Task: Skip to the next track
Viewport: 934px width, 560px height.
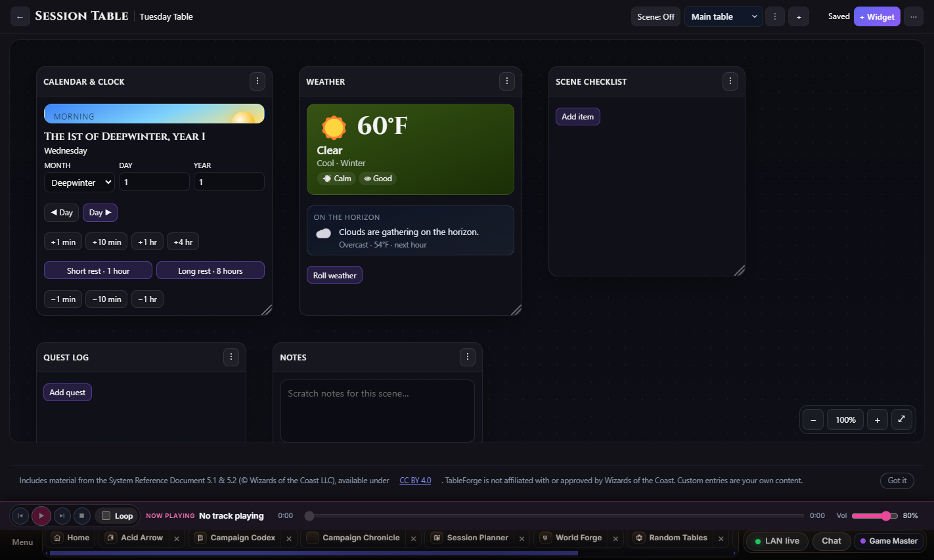Action: (x=62, y=516)
